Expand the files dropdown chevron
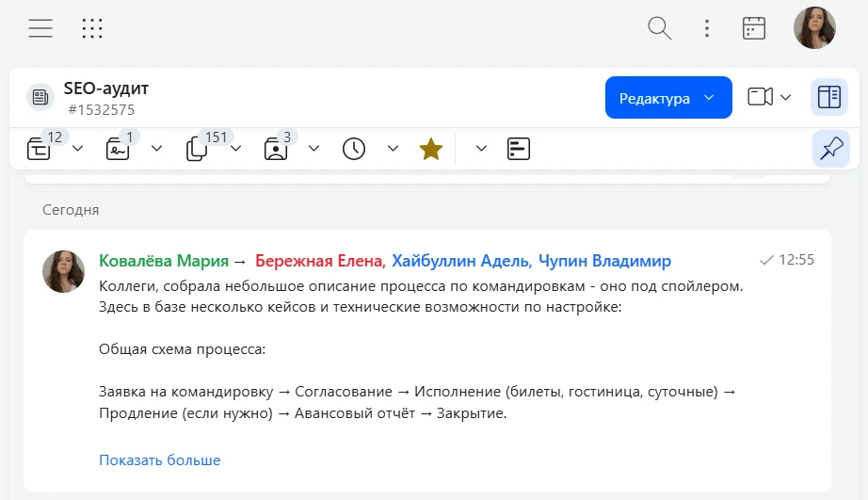The height and width of the screenshot is (500, 868). [235, 149]
